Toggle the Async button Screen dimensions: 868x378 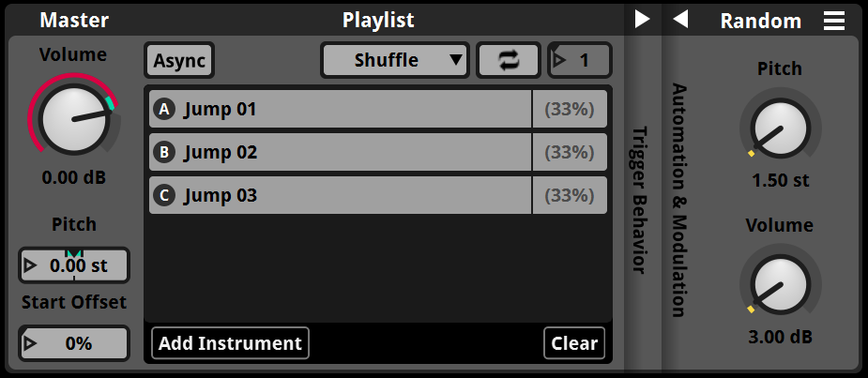click(x=179, y=60)
